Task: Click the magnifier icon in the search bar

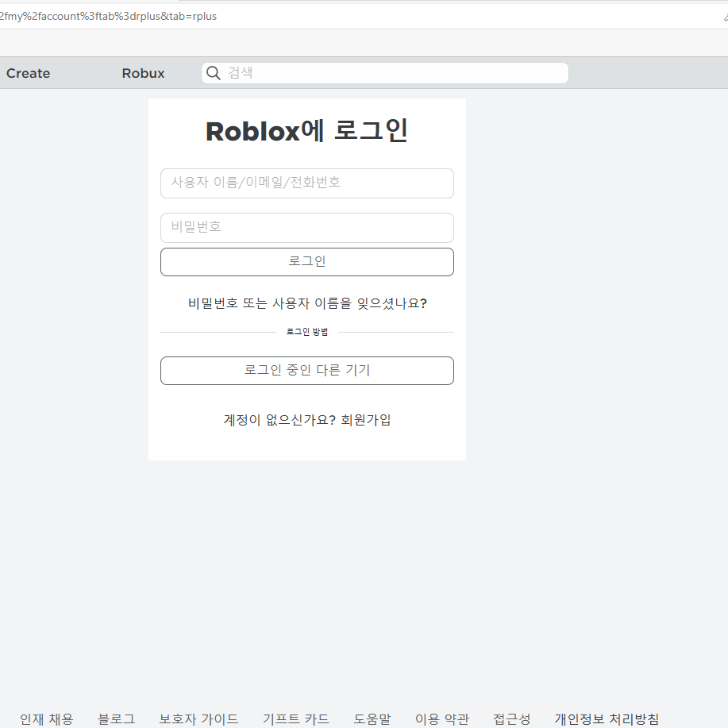Action: coord(213,73)
